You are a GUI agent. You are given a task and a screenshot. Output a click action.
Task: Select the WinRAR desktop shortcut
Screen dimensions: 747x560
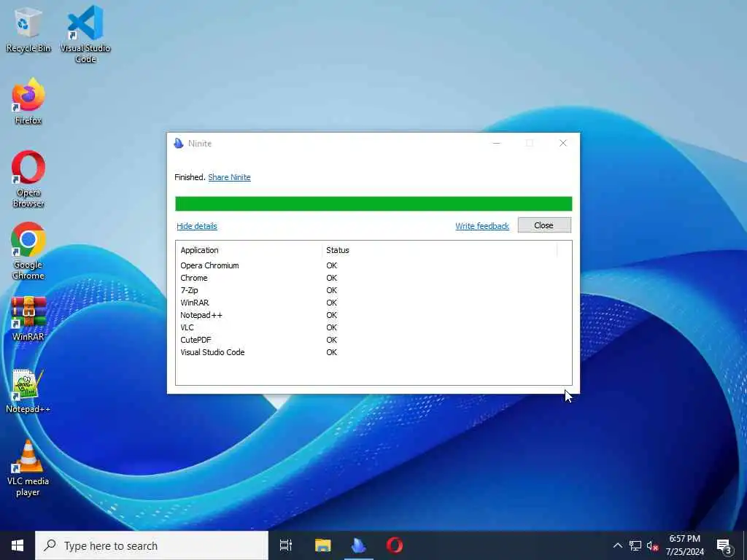pos(28,318)
